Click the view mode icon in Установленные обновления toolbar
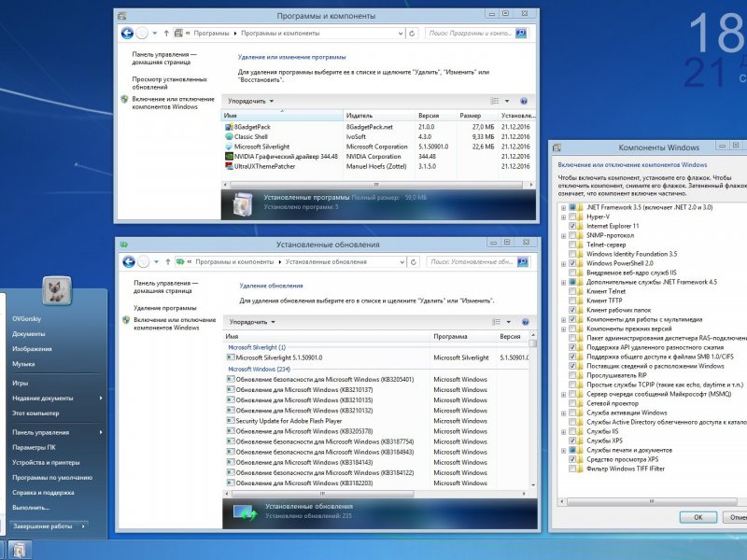This screenshot has height=560, width=747. click(x=497, y=322)
